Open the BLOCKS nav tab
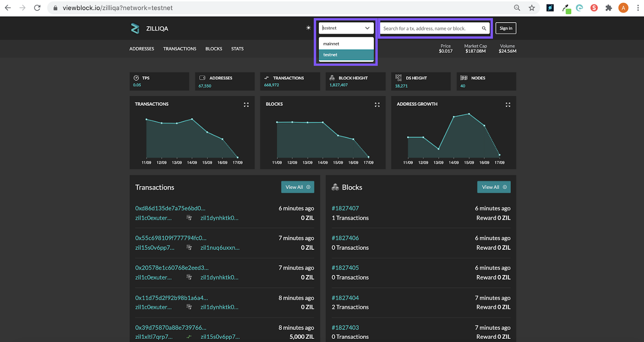Screen dimensions: 644x342 point(214,49)
